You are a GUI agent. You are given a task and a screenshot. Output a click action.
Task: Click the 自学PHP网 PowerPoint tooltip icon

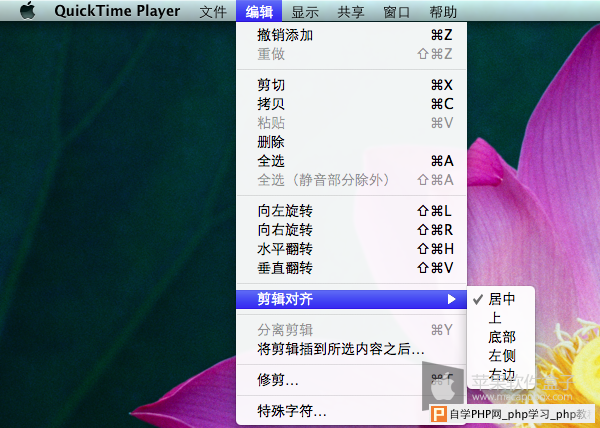[x=439, y=414]
